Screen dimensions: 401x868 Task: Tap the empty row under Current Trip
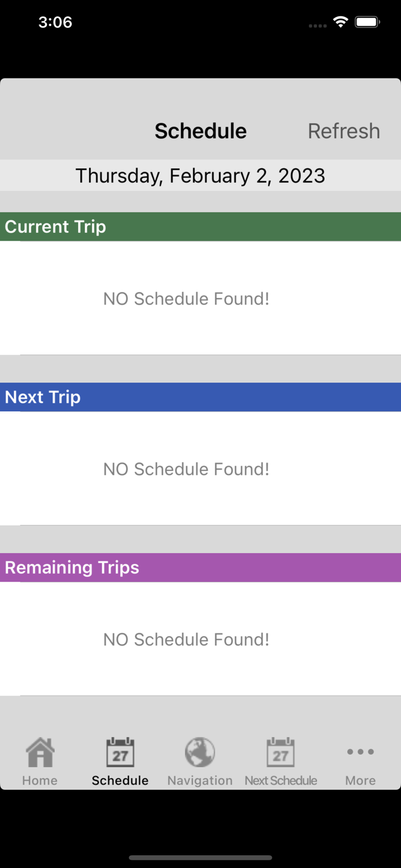click(x=200, y=298)
